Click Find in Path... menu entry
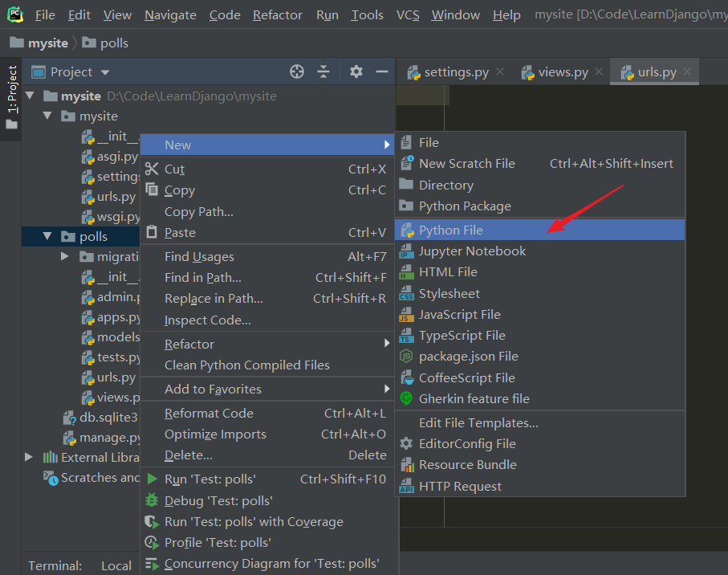 pos(267,277)
